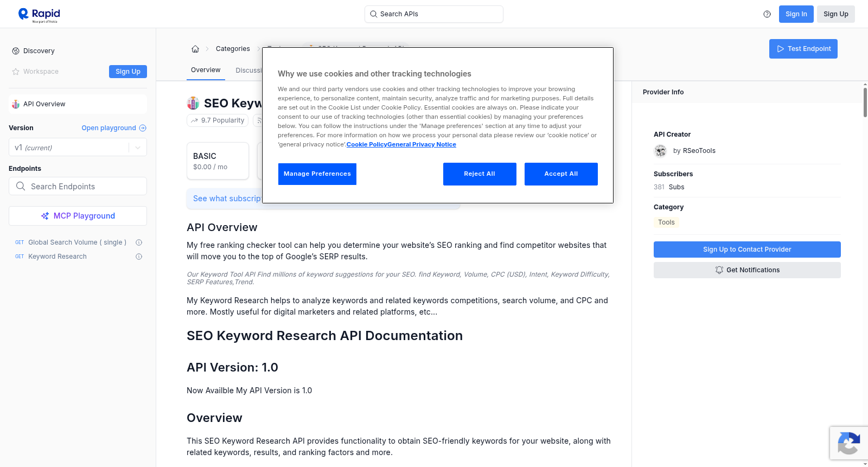Click the play icon on Test Endpoint
The image size is (868, 467).
781,49
